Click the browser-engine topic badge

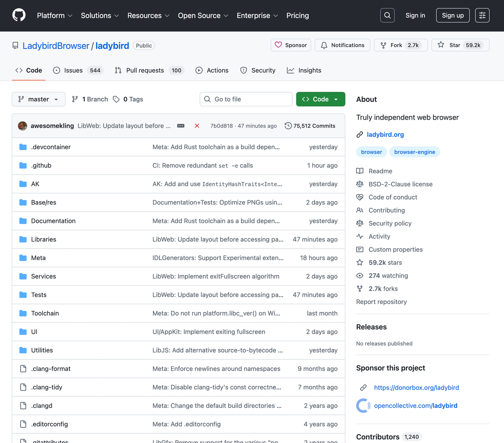tap(415, 152)
